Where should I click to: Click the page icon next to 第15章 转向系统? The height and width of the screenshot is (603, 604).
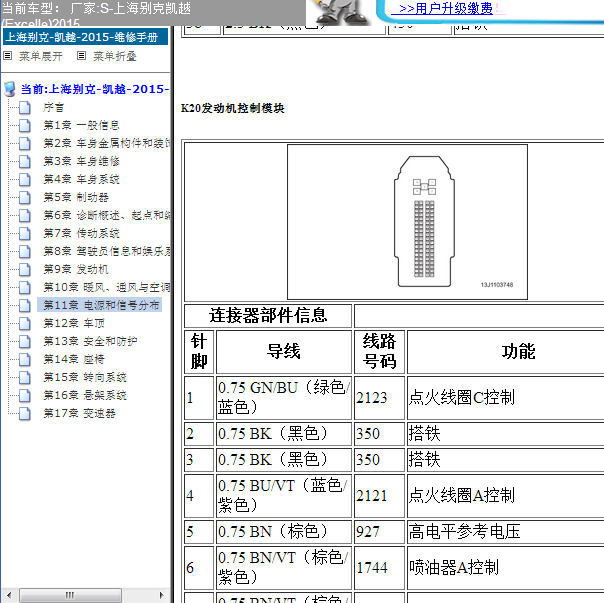(x=25, y=377)
